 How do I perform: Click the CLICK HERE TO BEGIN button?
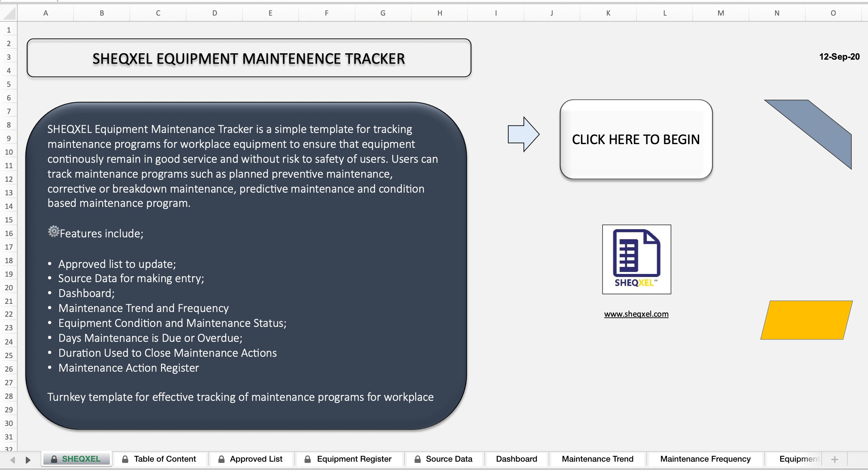[636, 139]
